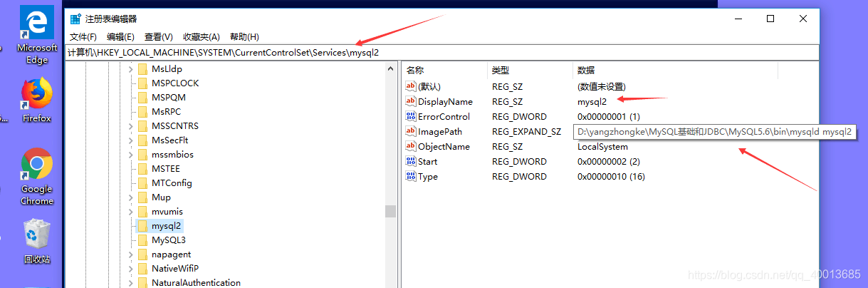Click the MsRPC folder icon
The height and width of the screenshot is (288, 868).
coord(142,112)
